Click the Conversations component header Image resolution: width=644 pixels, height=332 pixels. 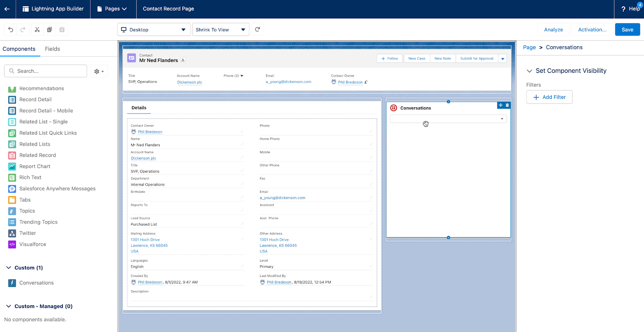tap(415, 108)
